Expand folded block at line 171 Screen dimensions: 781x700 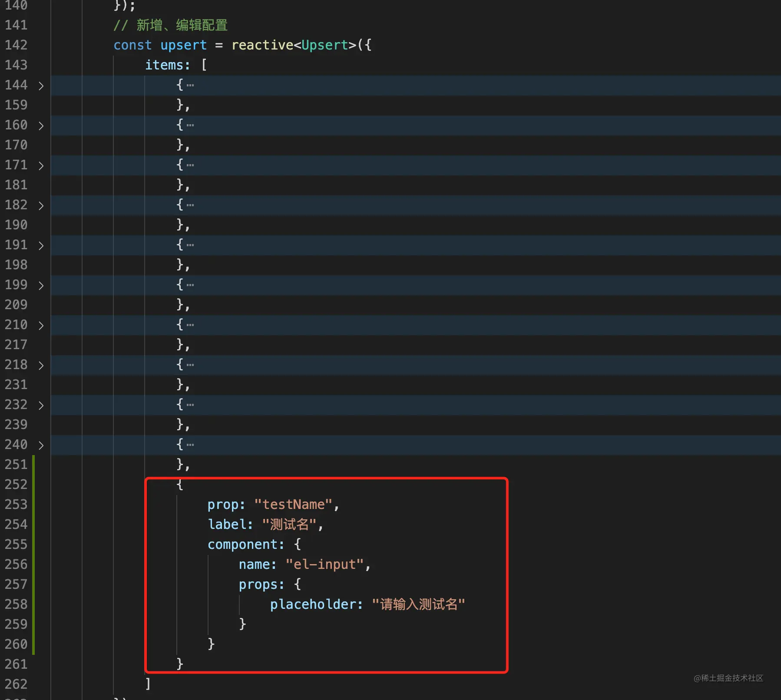[41, 165]
